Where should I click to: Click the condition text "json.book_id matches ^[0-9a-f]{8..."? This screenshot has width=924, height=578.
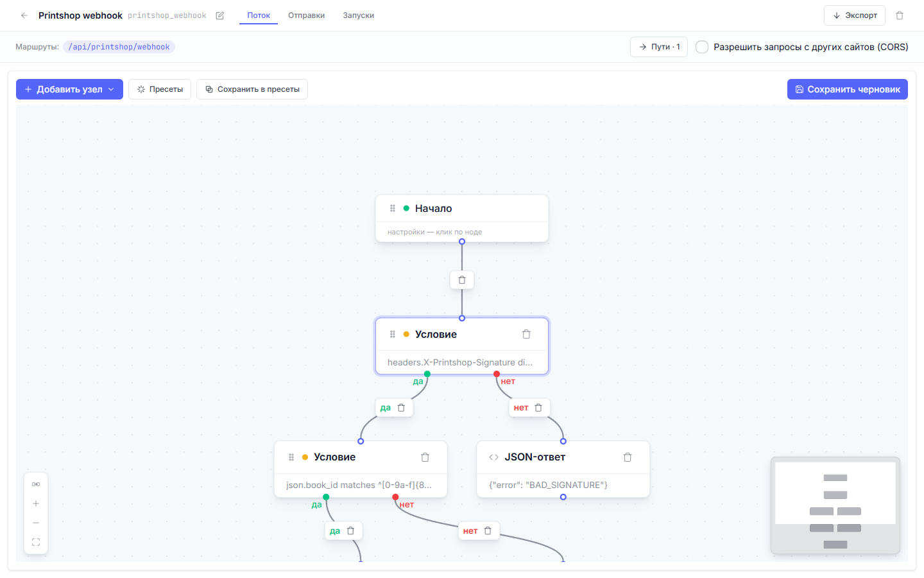click(359, 485)
